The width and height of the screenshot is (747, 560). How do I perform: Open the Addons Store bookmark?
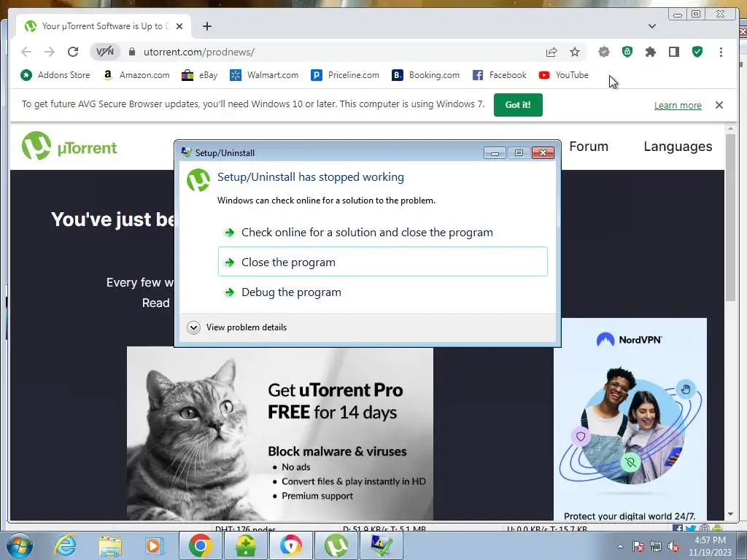55,75
